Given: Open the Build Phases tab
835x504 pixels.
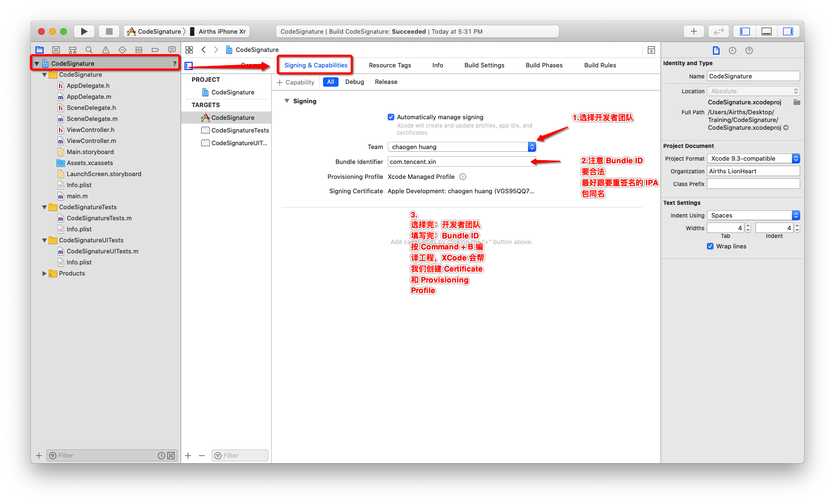Looking at the screenshot, I should coord(544,65).
